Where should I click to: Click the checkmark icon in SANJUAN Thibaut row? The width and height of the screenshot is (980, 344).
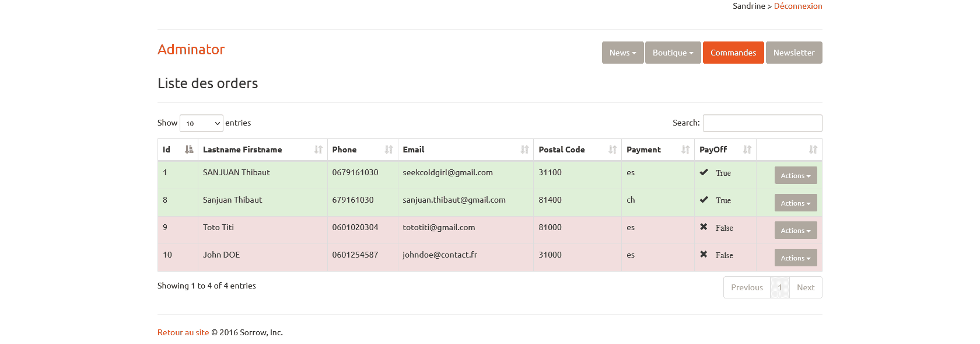(x=704, y=172)
